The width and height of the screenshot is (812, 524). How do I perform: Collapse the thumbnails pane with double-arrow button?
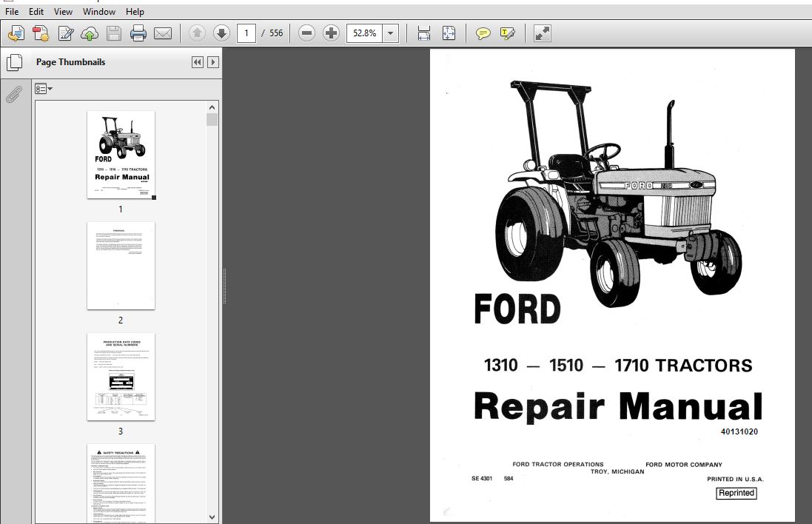click(x=198, y=62)
